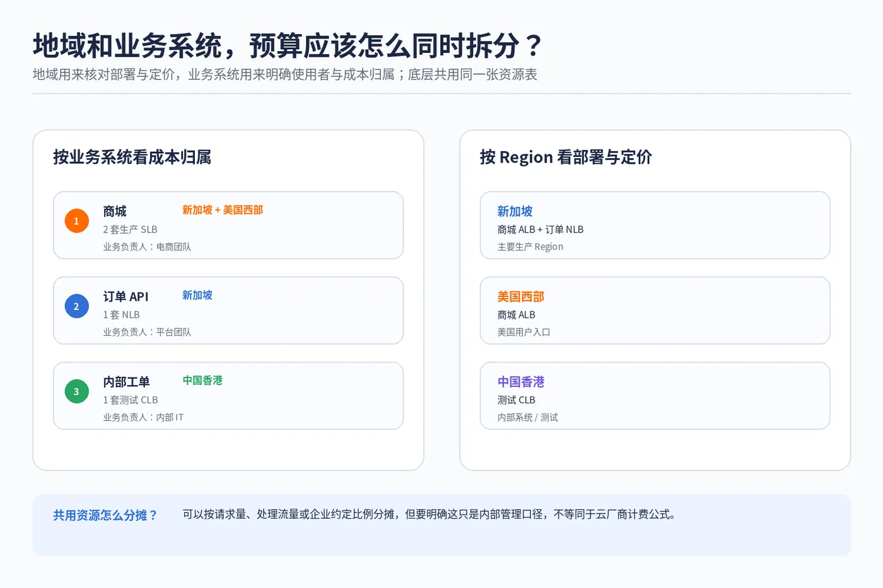This screenshot has height=588, width=883.
Task: Select the 内部工单 card title
Action: point(126,382)
